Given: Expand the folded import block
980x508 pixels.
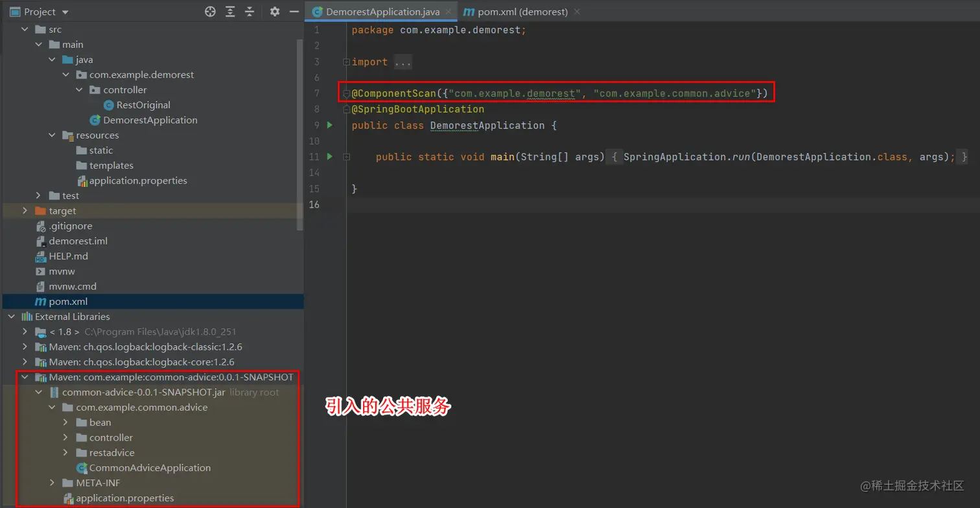Looking at the screenshot, I should point(346,62).
